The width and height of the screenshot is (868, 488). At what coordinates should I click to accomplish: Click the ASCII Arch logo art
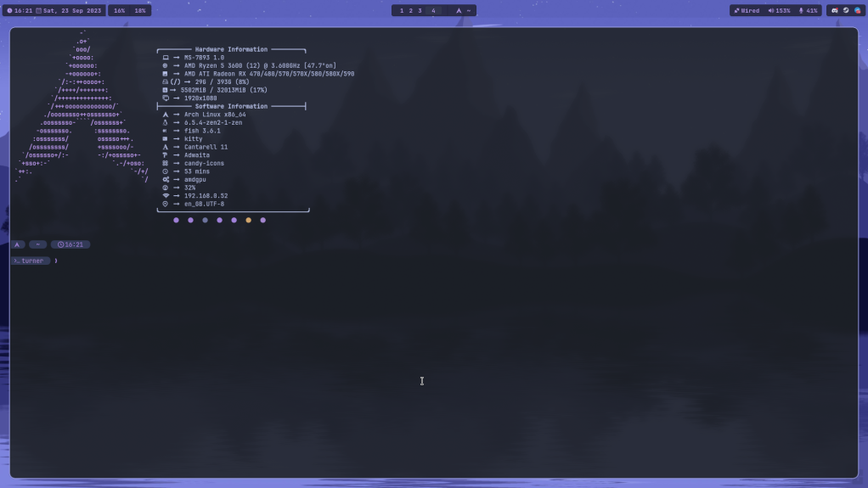click(82, 106)
